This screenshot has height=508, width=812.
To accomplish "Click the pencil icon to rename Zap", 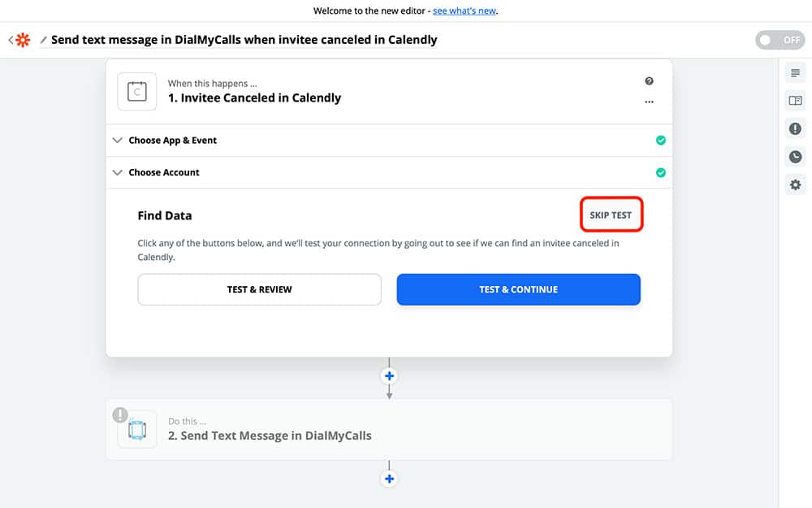I will 44,40.
